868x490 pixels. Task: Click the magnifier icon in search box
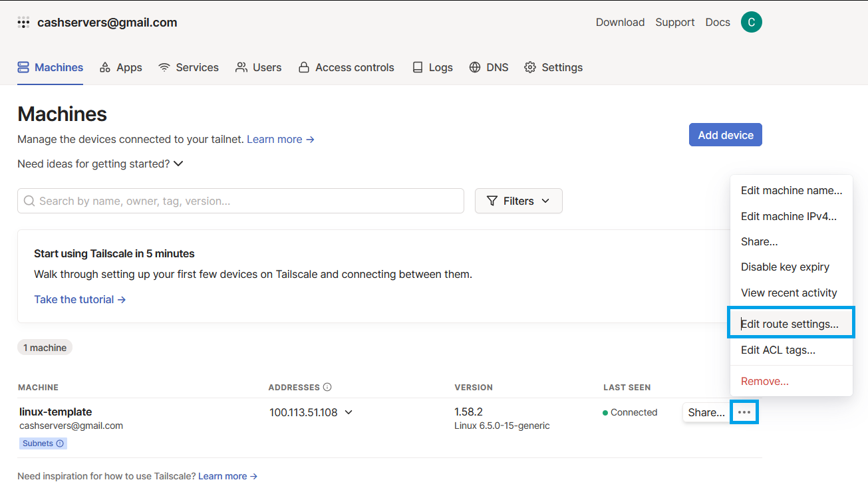click(x=29, y=201)
